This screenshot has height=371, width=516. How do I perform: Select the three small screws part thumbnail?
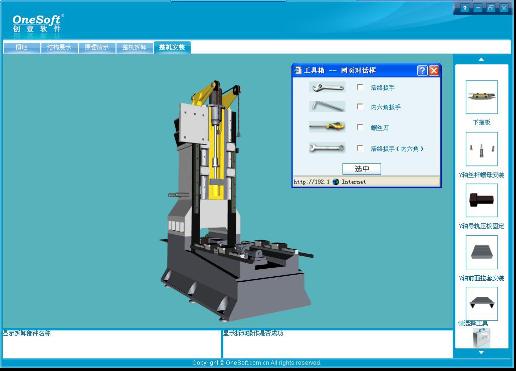(x=481, y=149)
